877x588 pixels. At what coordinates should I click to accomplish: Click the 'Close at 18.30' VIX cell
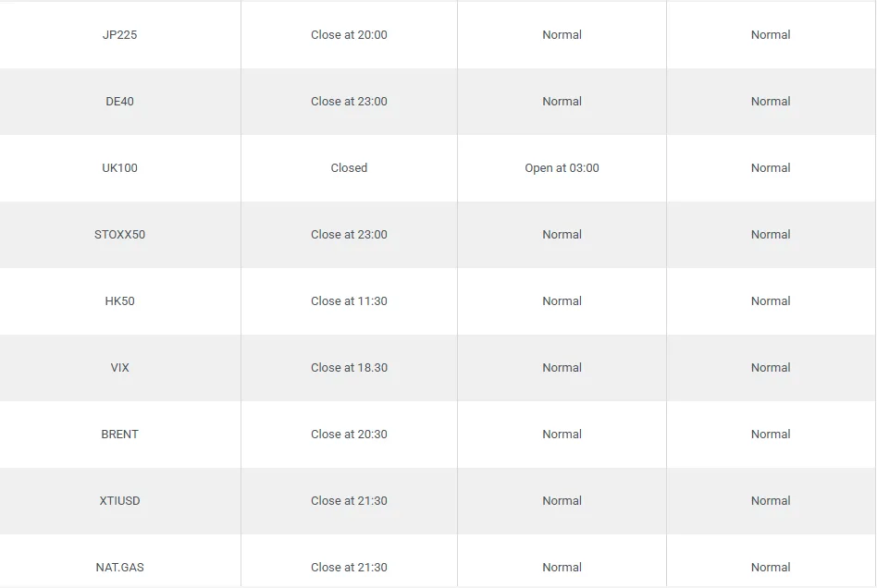click(349, 368)
